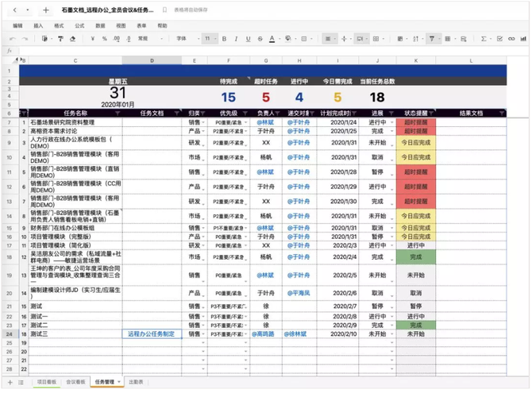532x393 pixels.
Task: Switch to the 项目看板 sheet tab
Action: (48, 382)
